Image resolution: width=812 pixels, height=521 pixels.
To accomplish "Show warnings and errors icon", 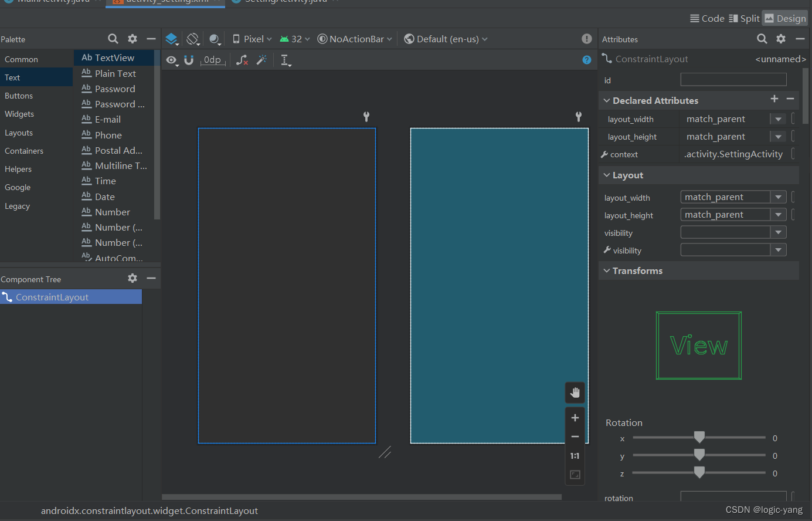I will click(x=587, y=39).
